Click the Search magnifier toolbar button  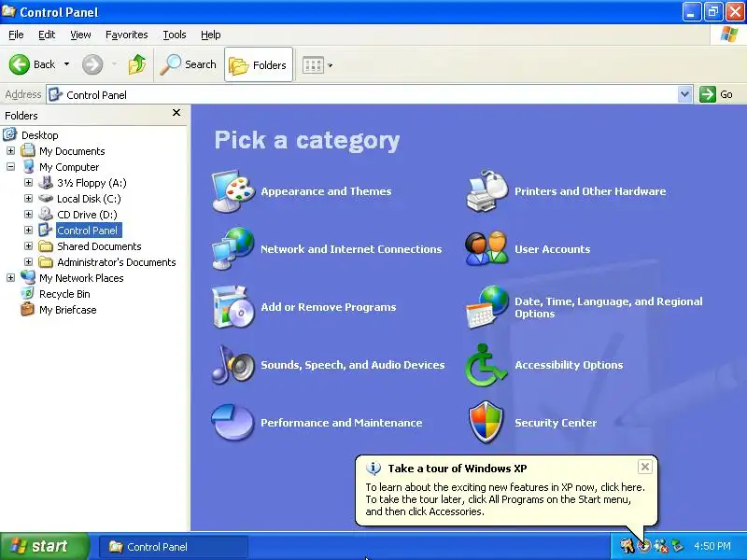click(189, 64)
